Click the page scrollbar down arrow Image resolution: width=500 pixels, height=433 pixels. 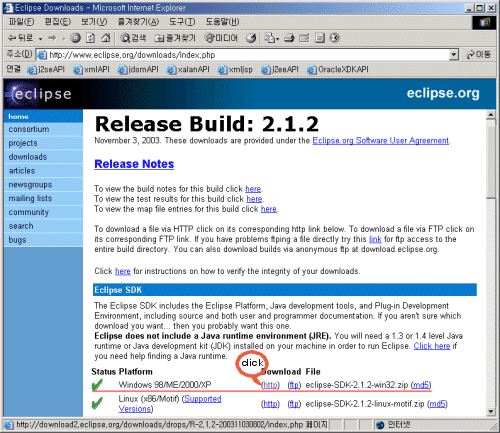click(490, 411)
